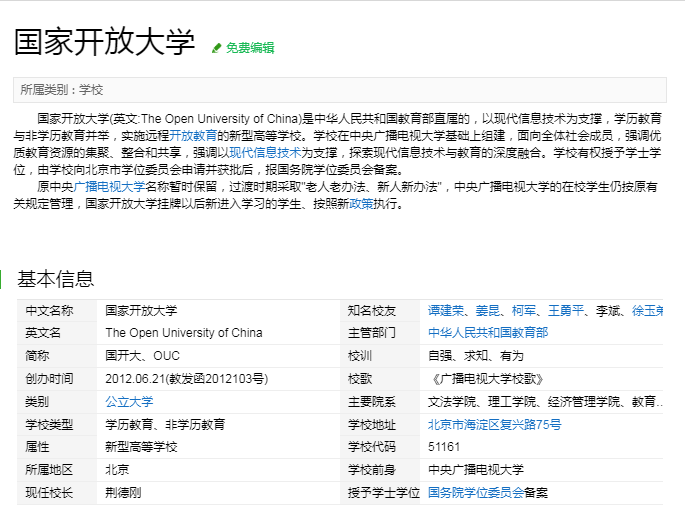The width and height of the screenshot is (685, 513).
Task: Click the 主要院系 departments value
Action: (545, 402)
